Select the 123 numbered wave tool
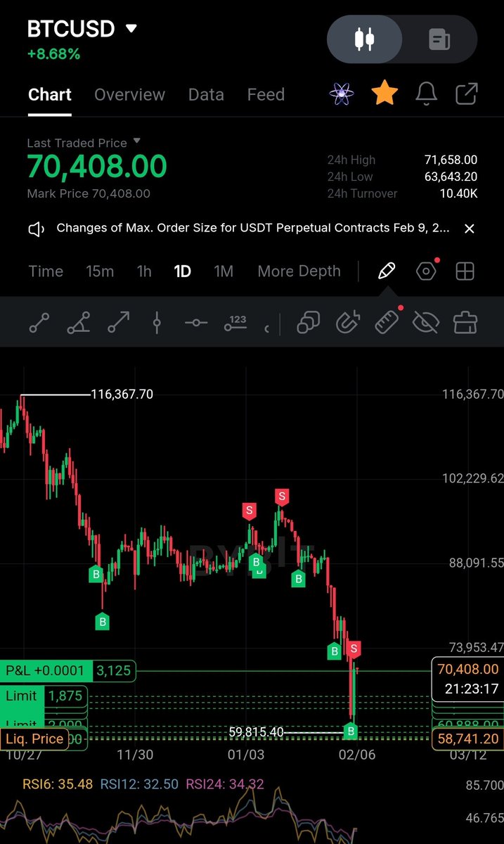The height and width of the screenshot is (844, 504). click(x=235, y=324)
